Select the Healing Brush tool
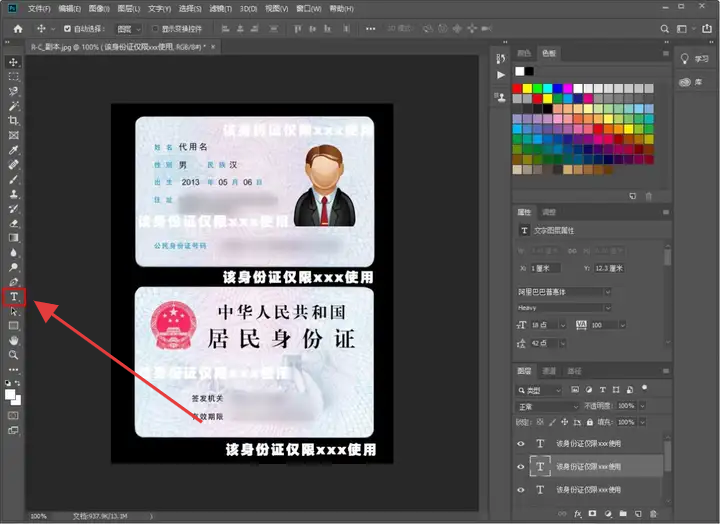The height and width of the screenshot is (524, 720). point(13,164)
